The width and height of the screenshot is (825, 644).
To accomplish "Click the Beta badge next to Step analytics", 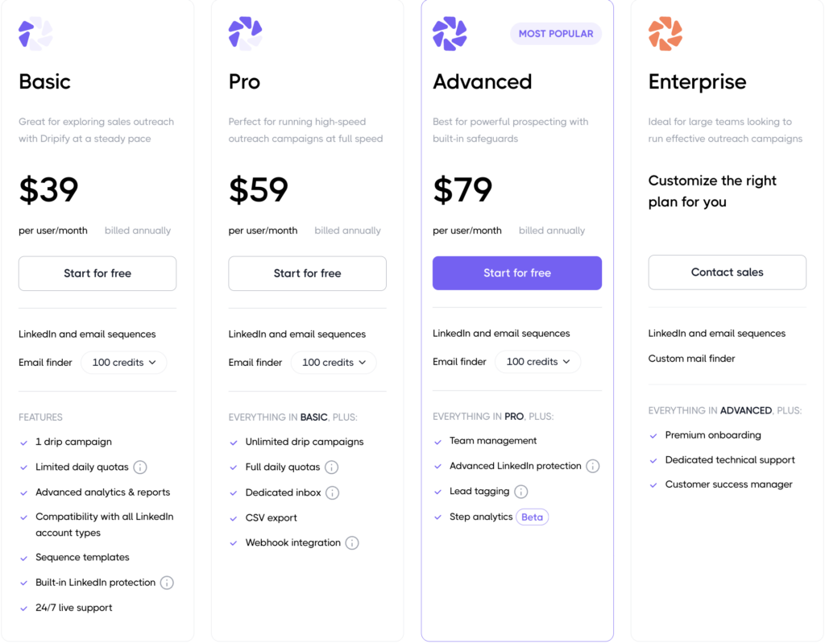I will pos(532,517).
